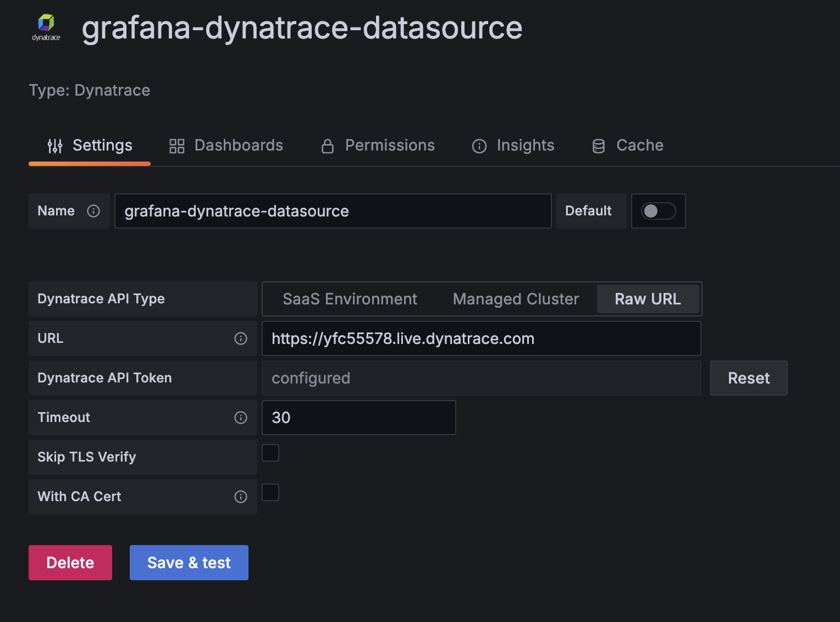
Task: Open the Settings tab
Action: click(x=90, y=146)
